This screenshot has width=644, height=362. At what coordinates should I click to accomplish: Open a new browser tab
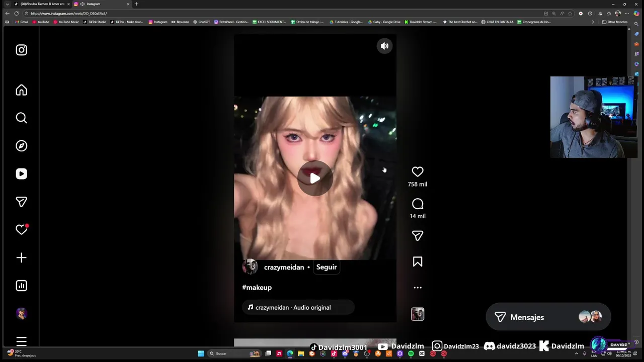click(136, 4)
